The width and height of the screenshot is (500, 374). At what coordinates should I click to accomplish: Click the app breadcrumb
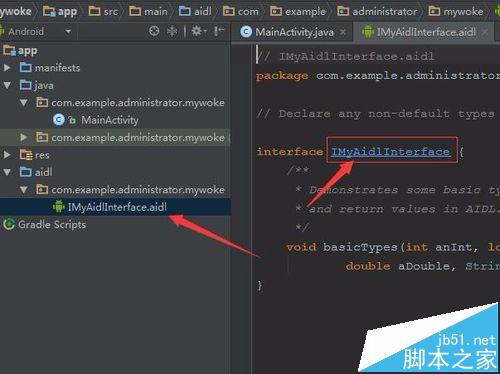pos(60,12)
